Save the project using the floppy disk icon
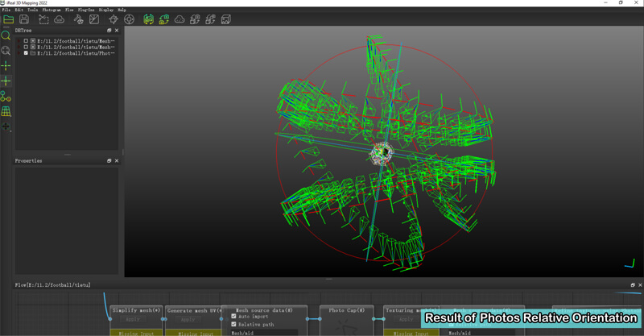 coord(24,19)
